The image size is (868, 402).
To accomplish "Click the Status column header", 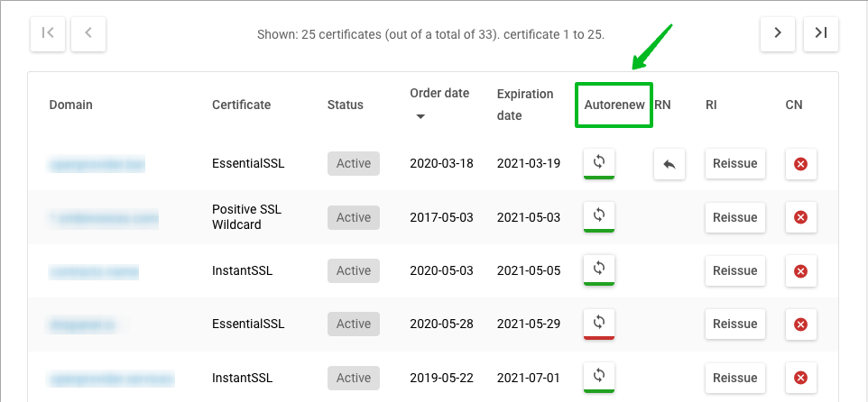I will tap(345, 105).
